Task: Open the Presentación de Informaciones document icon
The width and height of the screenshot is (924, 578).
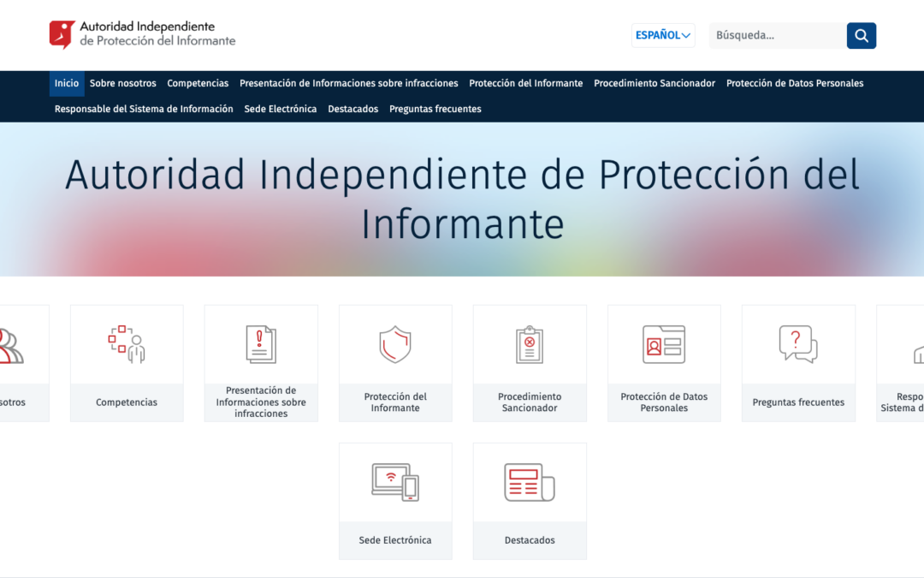Action: click(261, 344)
